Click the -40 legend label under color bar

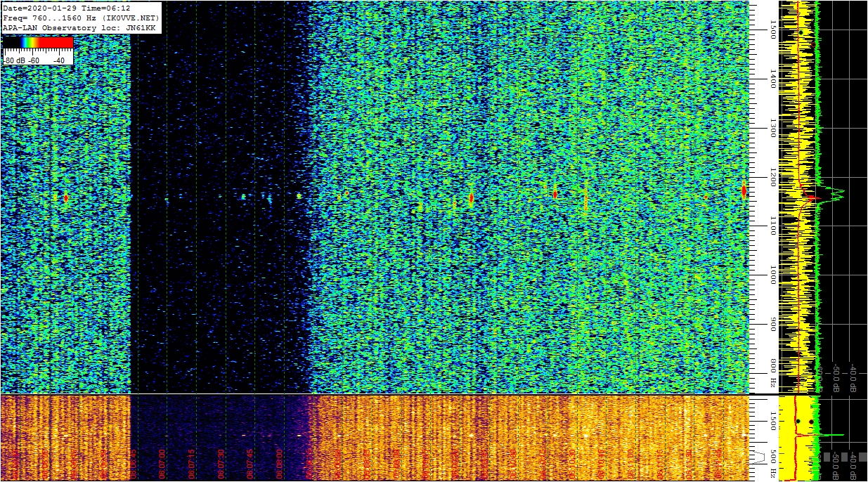click(x=58, y=60)
